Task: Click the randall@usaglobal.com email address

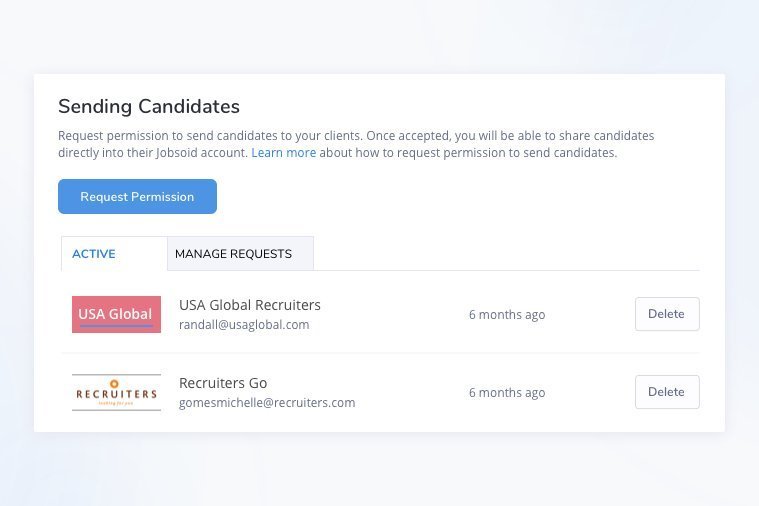Action: (243, 325)
